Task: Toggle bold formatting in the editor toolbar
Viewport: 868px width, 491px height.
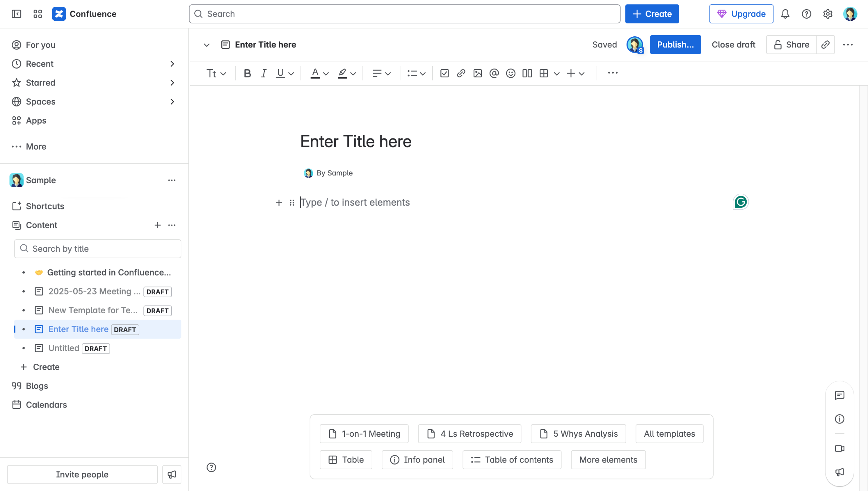Action: pyautogui.click(x=247, y=73)
